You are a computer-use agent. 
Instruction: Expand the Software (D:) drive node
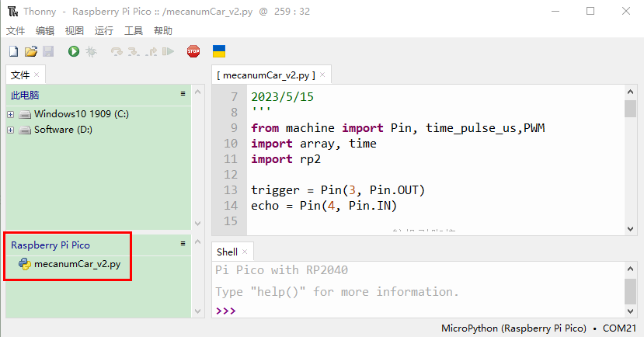pyautogui.click(x=11, y=130)
